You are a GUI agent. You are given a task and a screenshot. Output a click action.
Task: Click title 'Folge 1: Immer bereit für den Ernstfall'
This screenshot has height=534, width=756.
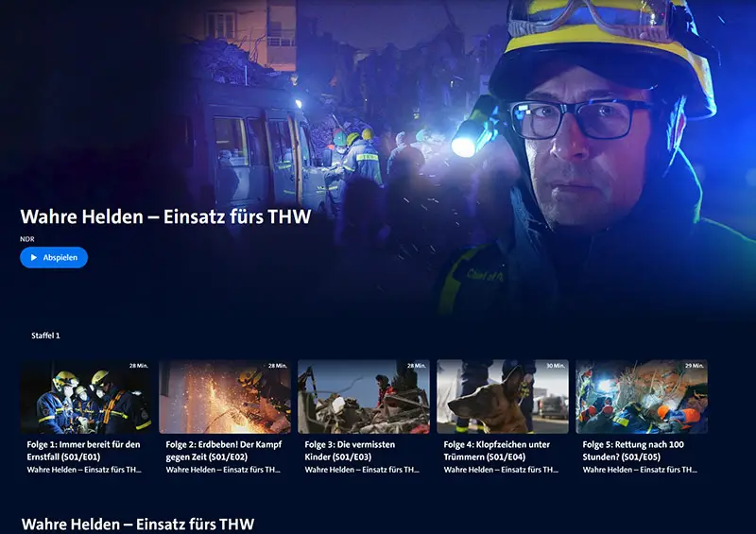(83, 450)
